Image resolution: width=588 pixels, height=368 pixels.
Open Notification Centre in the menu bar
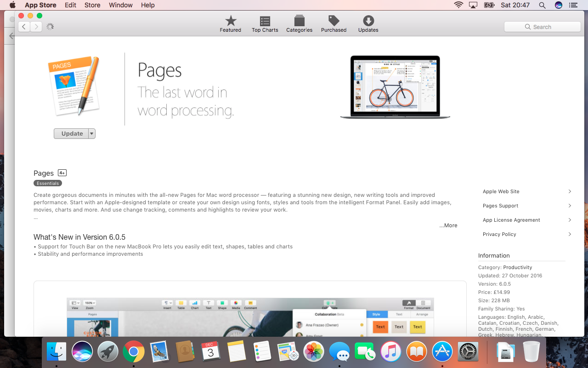click(573, 5)
